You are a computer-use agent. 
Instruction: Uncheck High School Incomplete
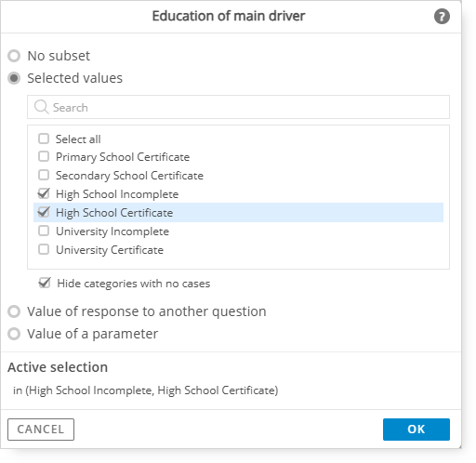[44, 193]
